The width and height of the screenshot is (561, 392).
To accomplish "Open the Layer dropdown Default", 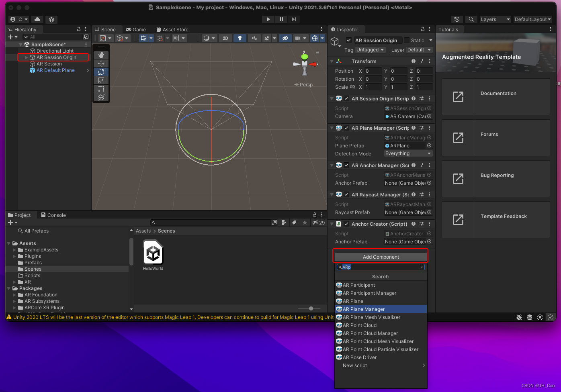I will pyautogui.click(x=419, y=50).
